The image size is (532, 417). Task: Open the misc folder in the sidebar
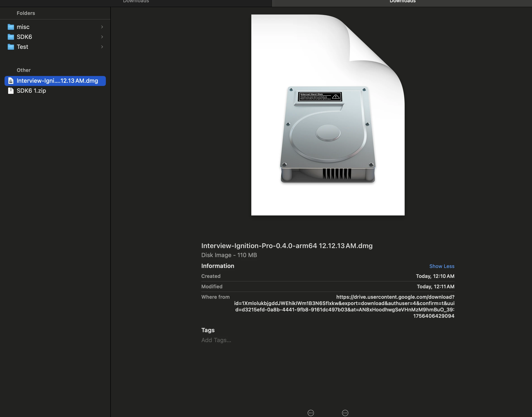click(23, 27)
